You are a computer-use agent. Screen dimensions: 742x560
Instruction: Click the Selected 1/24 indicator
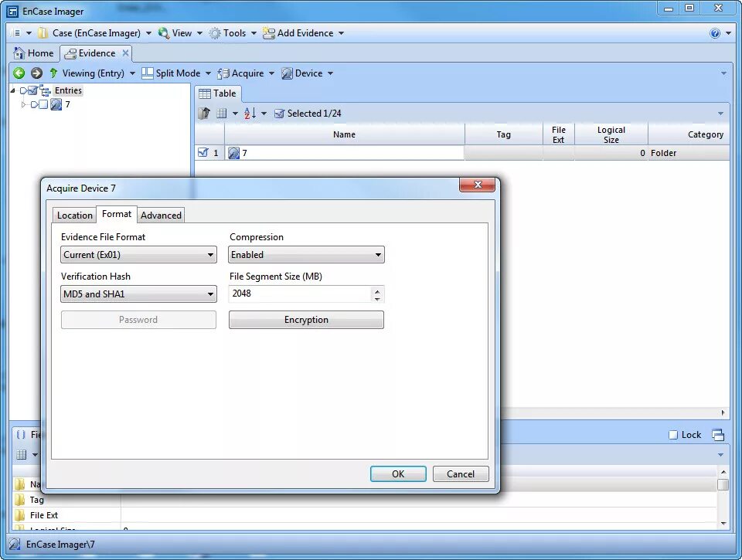point(308,113)
